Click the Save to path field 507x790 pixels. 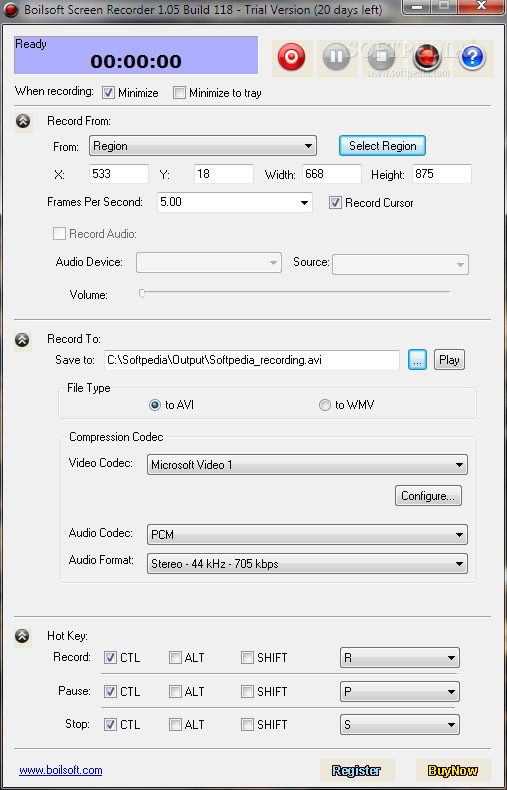[x=252, y=360]
